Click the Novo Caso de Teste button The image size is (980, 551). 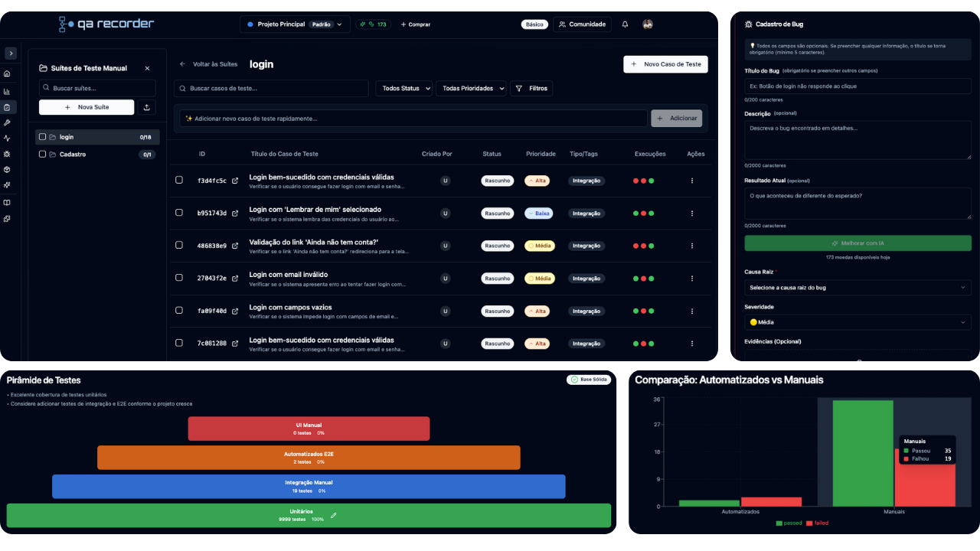tap(665, 64)
